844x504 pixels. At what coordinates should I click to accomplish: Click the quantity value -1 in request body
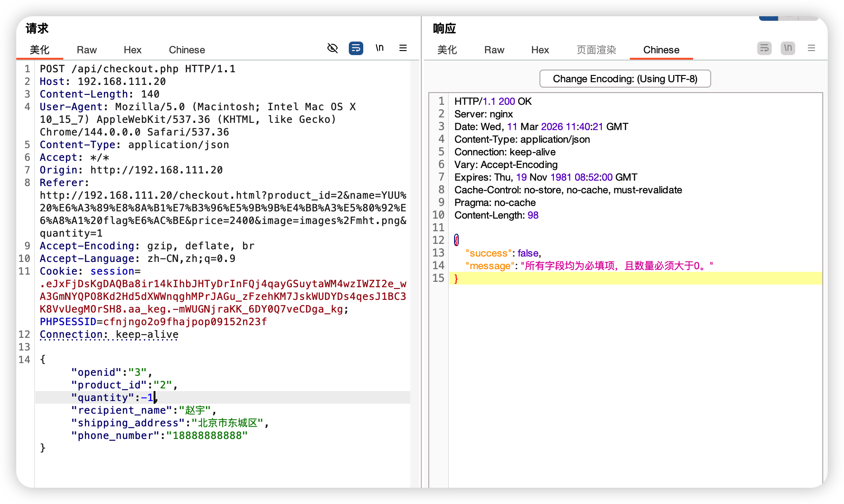[x=147, y=398]
